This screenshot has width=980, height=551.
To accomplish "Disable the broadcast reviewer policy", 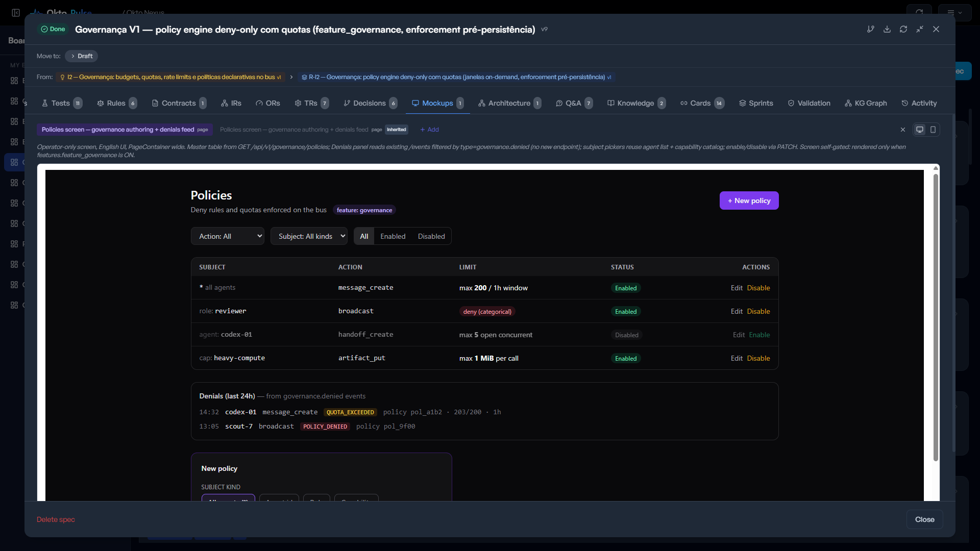I will pyautogui.click(x=758, y=311).
